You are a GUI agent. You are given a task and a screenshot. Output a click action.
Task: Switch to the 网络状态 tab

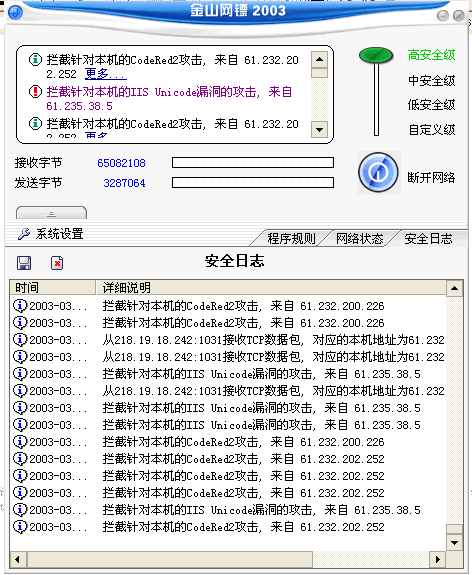[x=359, y=239]
